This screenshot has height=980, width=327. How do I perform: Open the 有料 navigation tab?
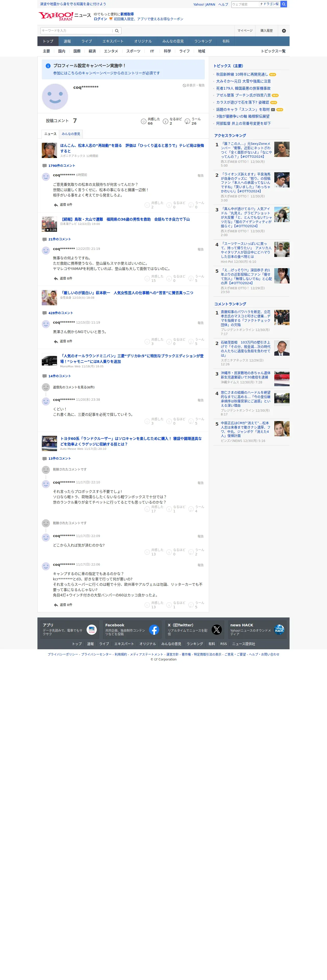[x=226, y=41]
